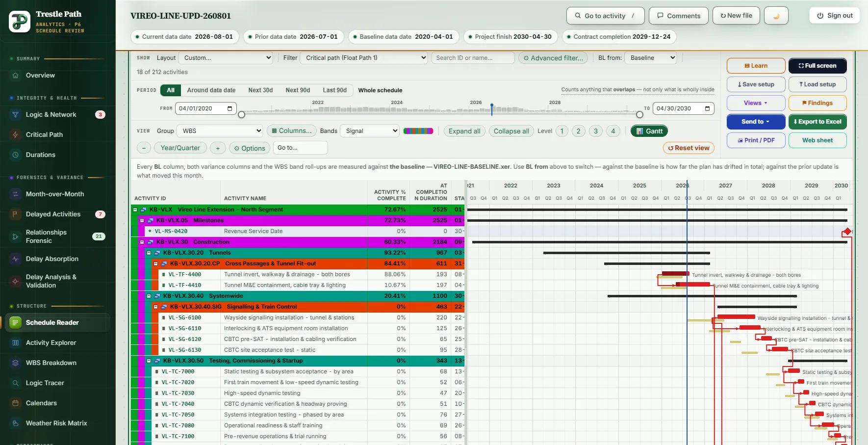Open the Send to menu

click(756, 122)
